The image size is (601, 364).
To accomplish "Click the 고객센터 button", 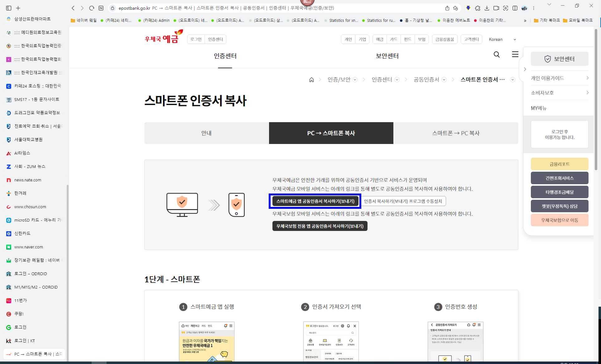I will [x=471, y=39].
